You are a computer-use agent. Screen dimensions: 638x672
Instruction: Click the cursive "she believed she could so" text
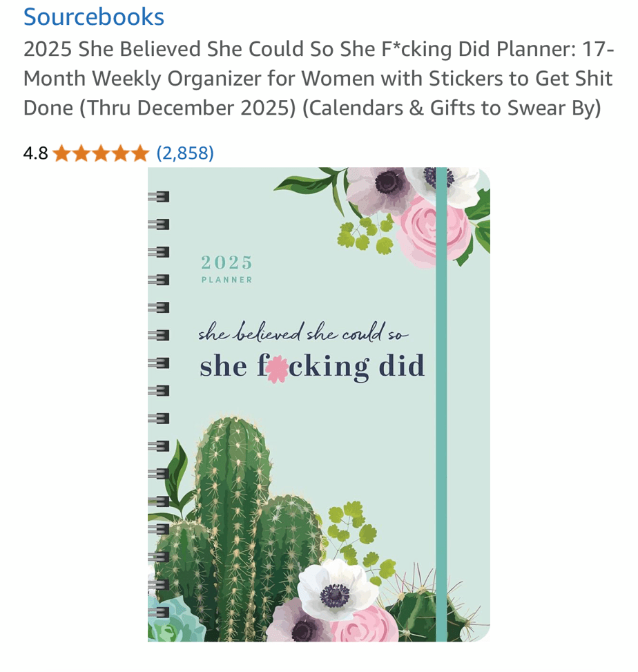coord(304,334)
